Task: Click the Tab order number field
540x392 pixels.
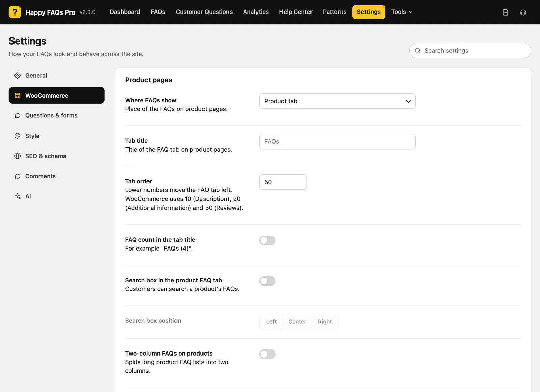Action: tap(283, 182)
